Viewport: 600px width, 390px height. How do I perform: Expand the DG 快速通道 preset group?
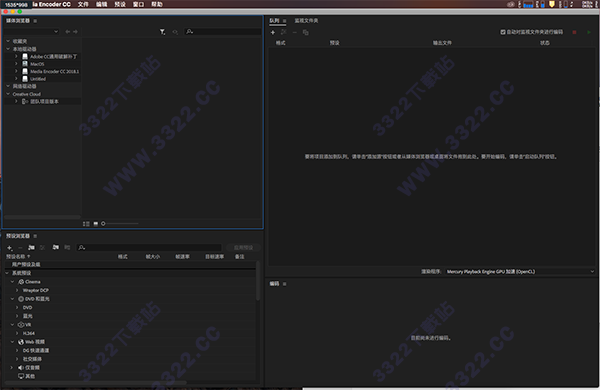pyautogui.click(x=17, y=350)
